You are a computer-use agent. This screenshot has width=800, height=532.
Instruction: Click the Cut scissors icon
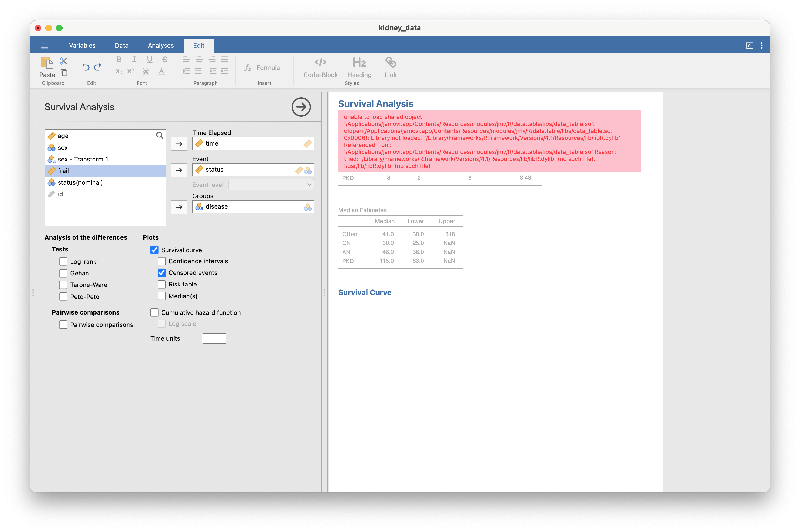pos(63,61)
